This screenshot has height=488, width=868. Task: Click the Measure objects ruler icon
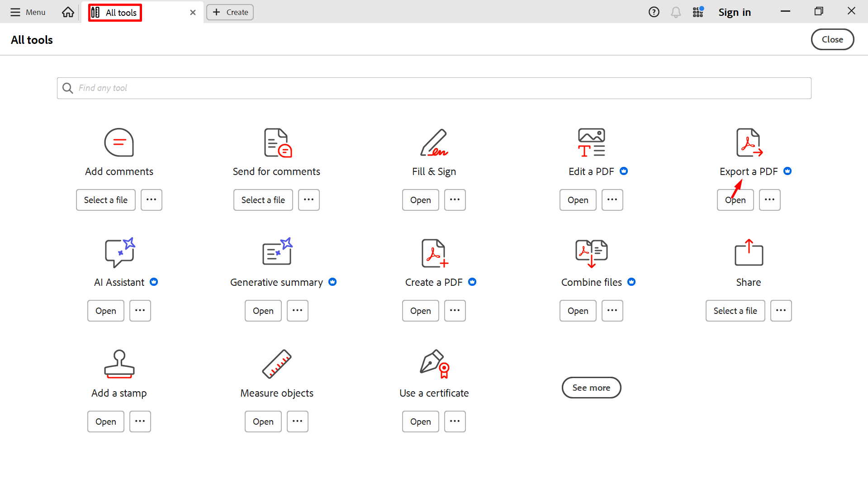(277, 364)
